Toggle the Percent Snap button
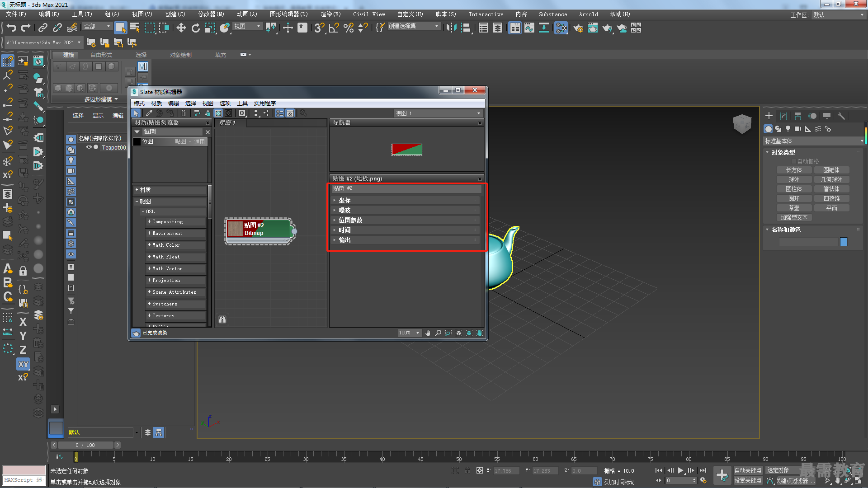 (x=349, y=28)
